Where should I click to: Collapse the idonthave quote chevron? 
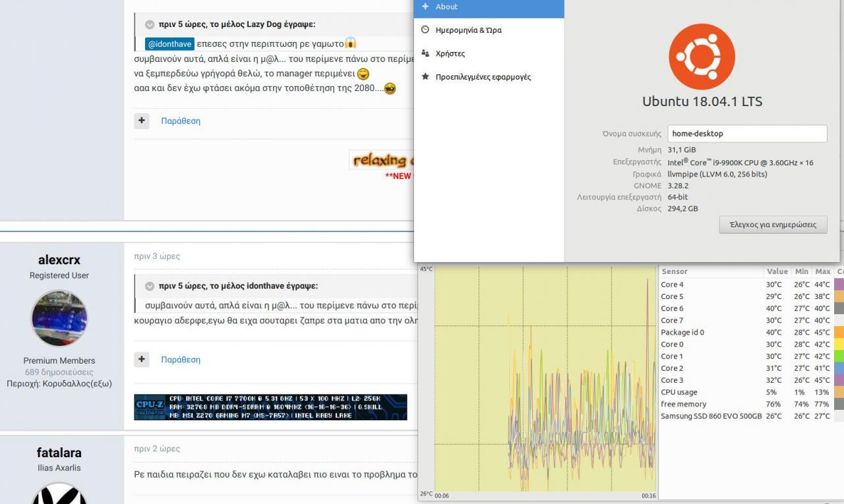pyautogui.click(x=150, y=287)
